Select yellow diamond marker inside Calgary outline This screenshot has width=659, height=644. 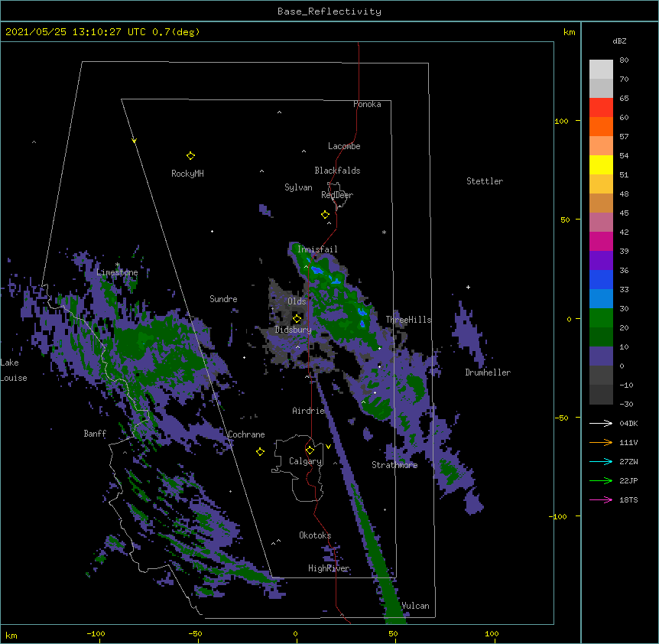click(310, 450)
